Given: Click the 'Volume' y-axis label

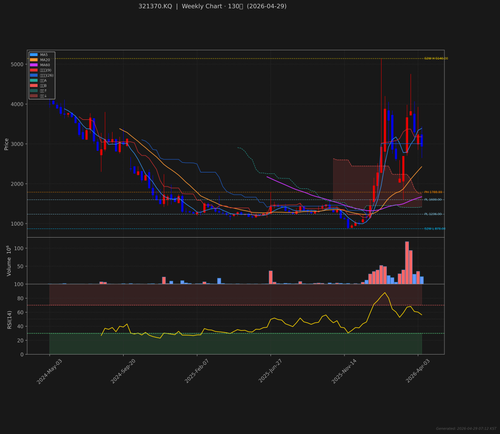Looking at the screenshot, I should tap(9, 261).
